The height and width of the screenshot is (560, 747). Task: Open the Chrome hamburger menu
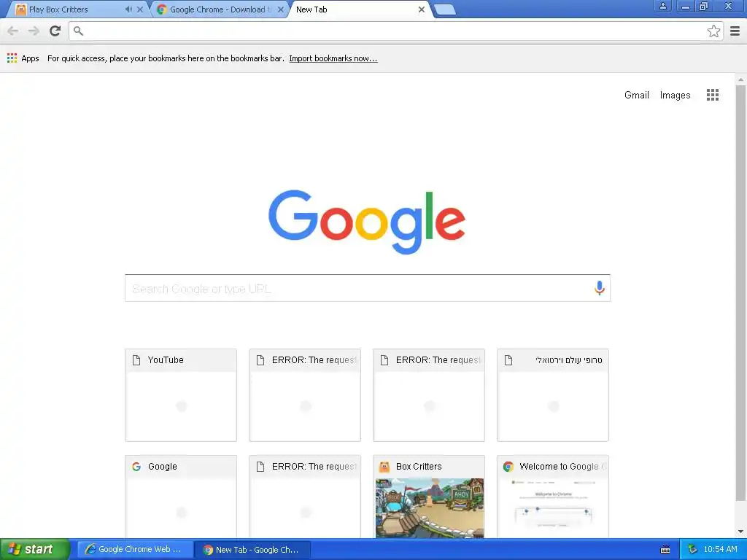click(x=735, y=31)
